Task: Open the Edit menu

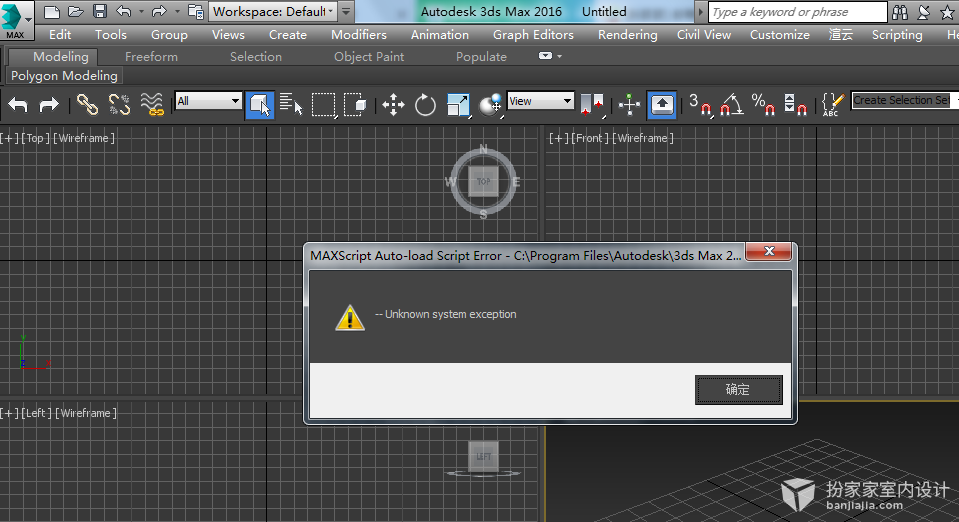Action: coord(60,35)
